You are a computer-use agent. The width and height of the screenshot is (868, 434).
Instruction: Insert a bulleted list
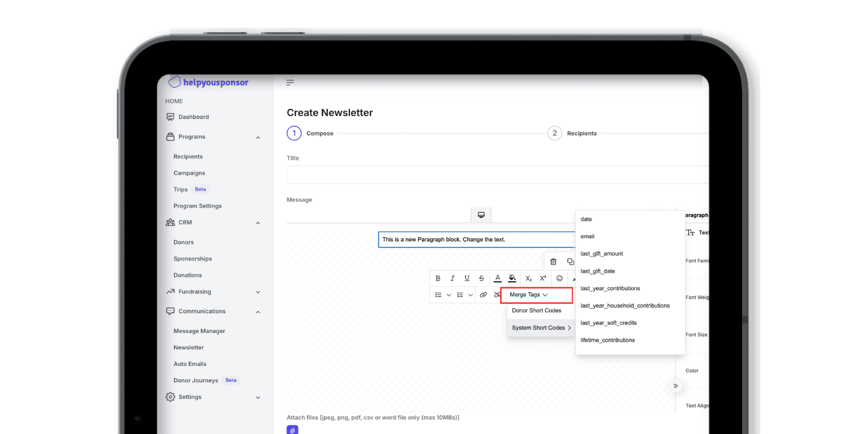coord(438,295)
